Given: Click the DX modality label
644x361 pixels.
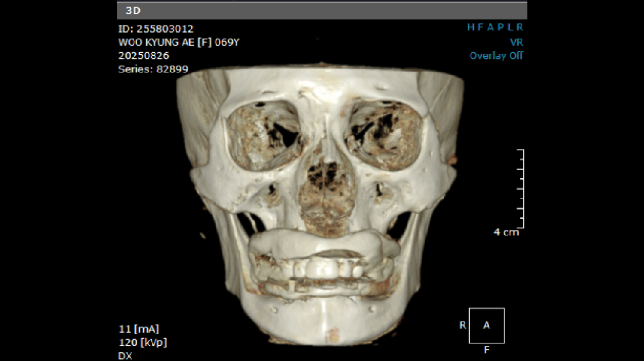Looking at the screenshot, I should click(x=125, y=356).
